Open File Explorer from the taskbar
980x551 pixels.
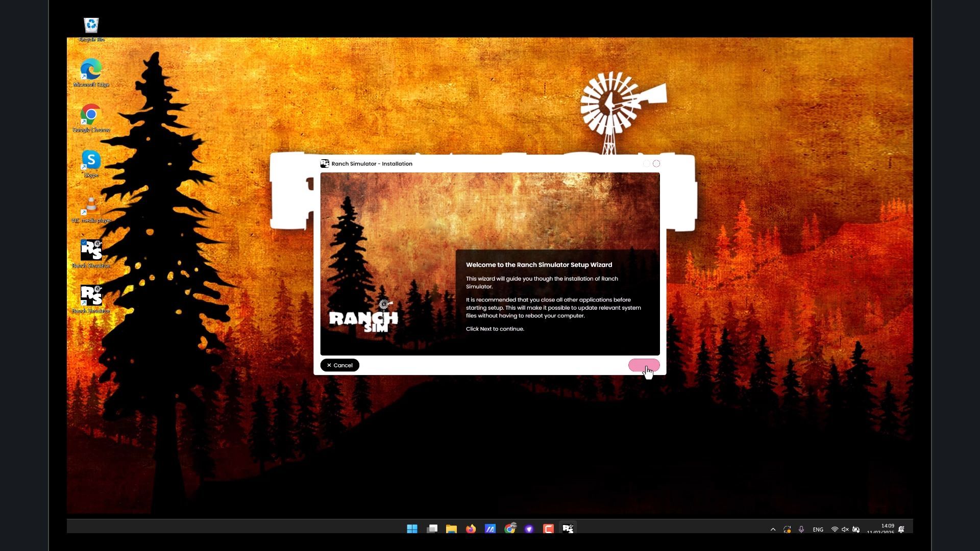[451, 529]
